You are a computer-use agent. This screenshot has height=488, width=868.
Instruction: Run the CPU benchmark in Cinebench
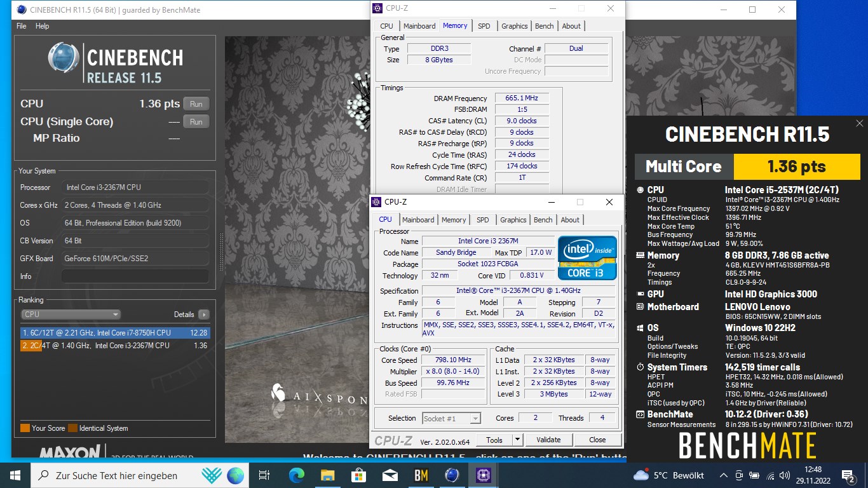(196, 104)
